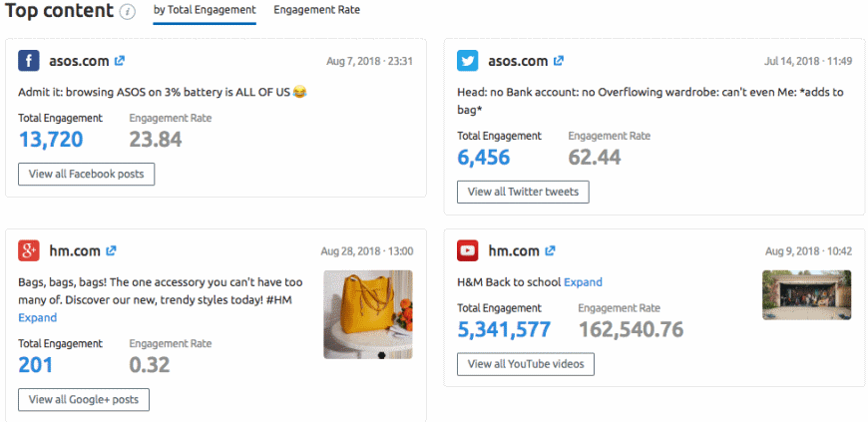
Task: Open external link next to Facebook asos.com
Action: (x=120, y=61)
